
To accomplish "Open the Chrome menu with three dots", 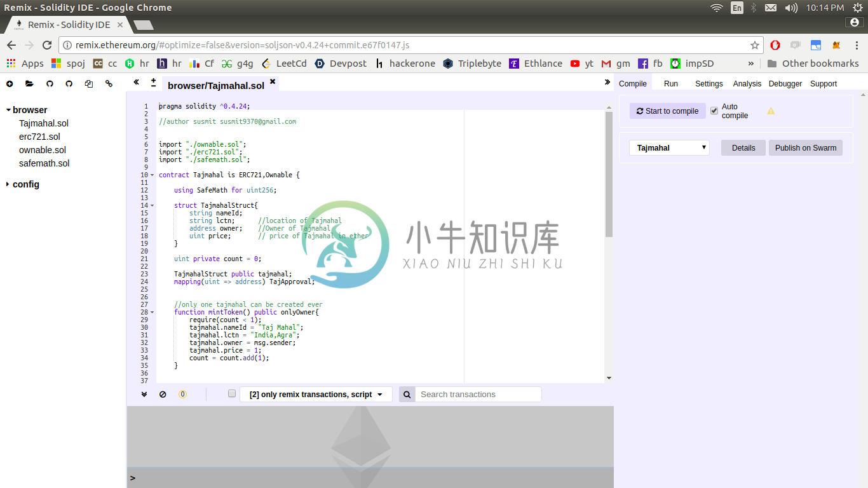I will point(856,45).
